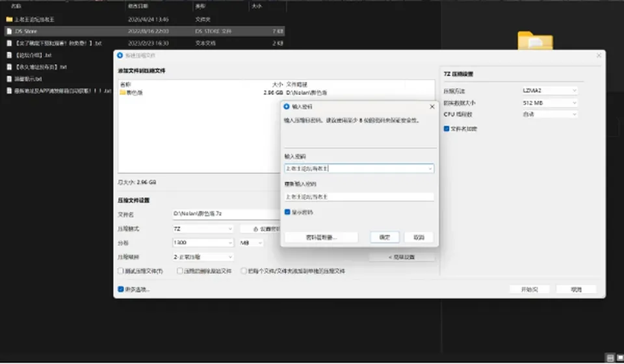The width and height of the screenshot is (624, 364).
Task: Click the icon of the 2 KB text file
Action: (9, 43)
